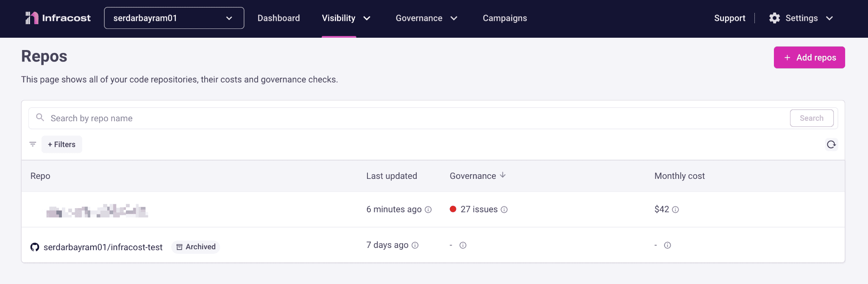Click the magnifying glass search icon
Viewport: 868px width, 284px height.
[x=40, y=117]
